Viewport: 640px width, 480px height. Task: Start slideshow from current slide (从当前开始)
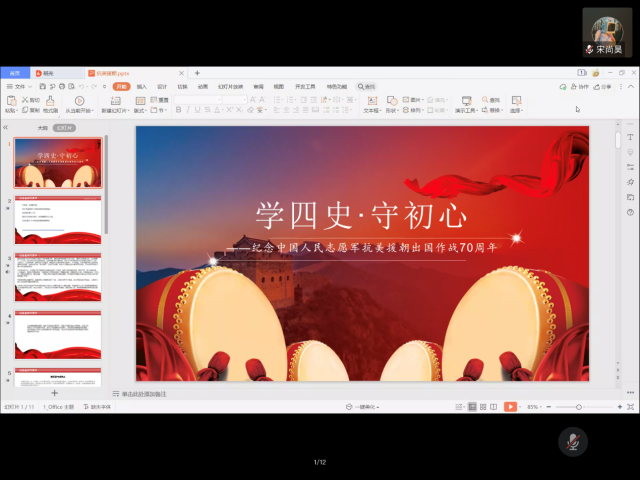pos(80,103)
